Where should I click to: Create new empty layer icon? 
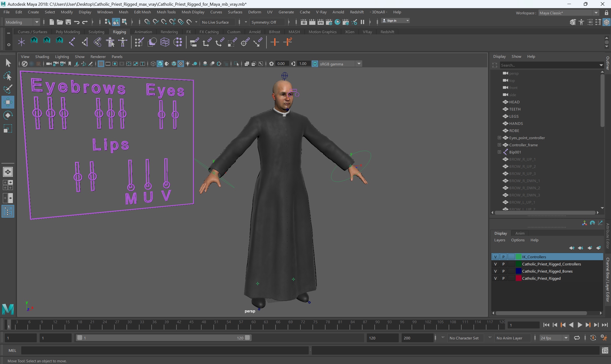pos(590,248)
